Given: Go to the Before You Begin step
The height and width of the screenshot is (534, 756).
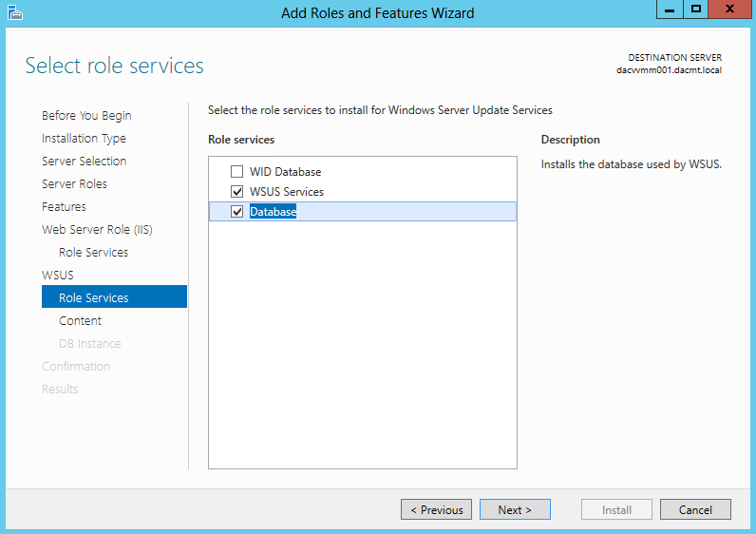Looking at the screenshot, I should (x=86, y=116).
